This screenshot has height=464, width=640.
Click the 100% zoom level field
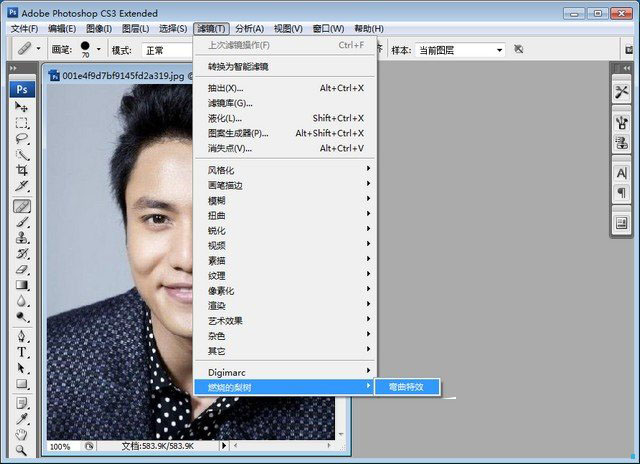tap(60, 446)
